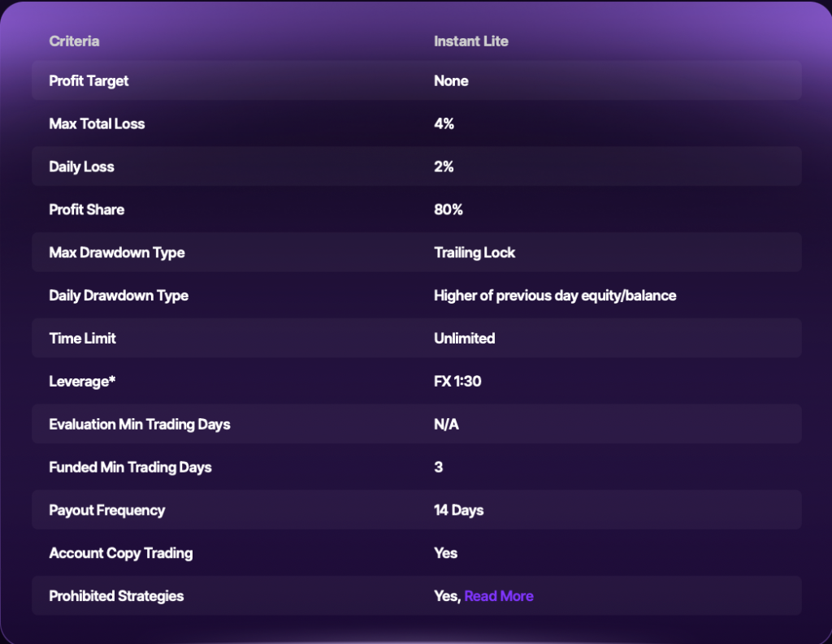Select the Evaluation Min Trading Days label
The width and height of the screenshot is (832, 644).
coord(140,425)
